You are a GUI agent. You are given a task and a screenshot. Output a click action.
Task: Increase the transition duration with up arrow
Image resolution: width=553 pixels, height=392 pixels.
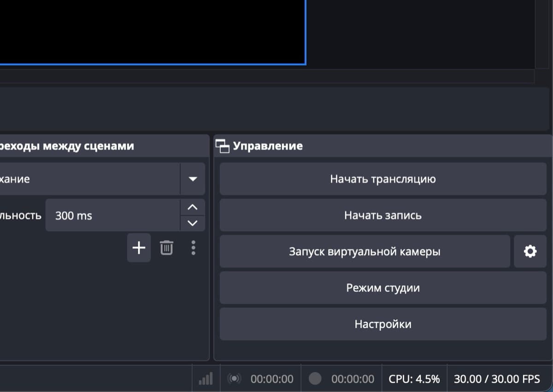pos(193,207)
